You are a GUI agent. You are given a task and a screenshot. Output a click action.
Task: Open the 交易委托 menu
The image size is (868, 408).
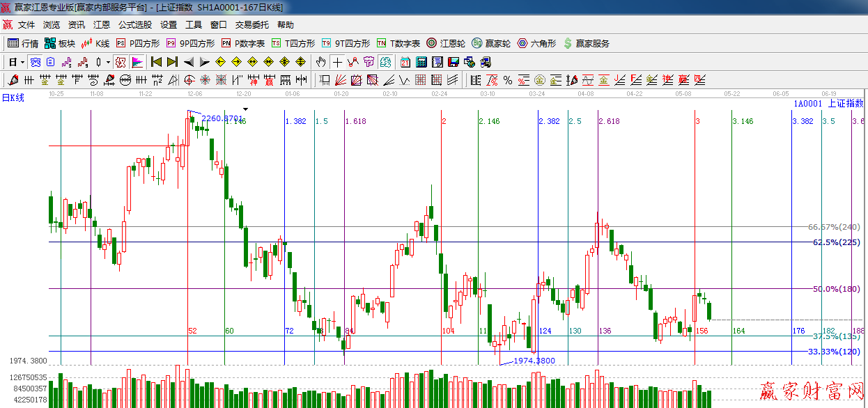click(251, 25)
